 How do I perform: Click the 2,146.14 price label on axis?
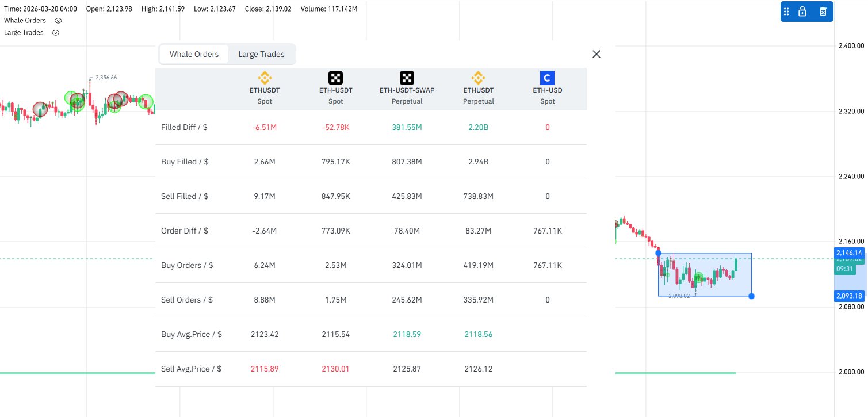[x=849, y=253]
